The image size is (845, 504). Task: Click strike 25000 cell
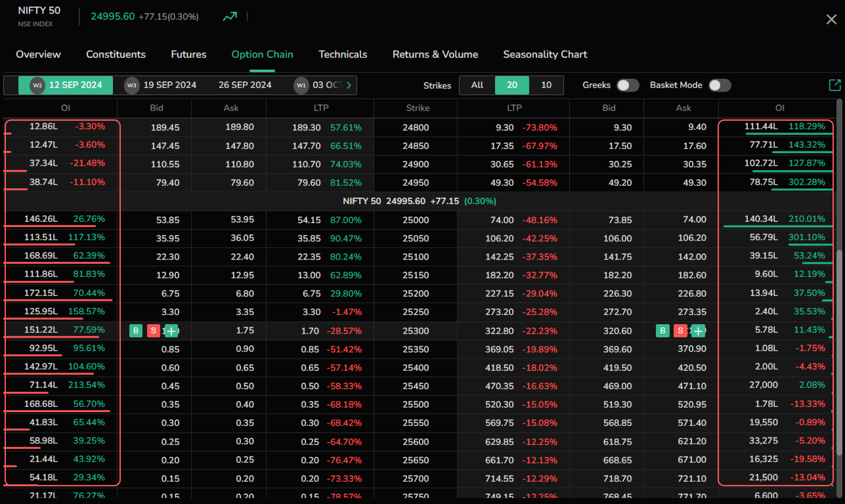click(416, 220)
